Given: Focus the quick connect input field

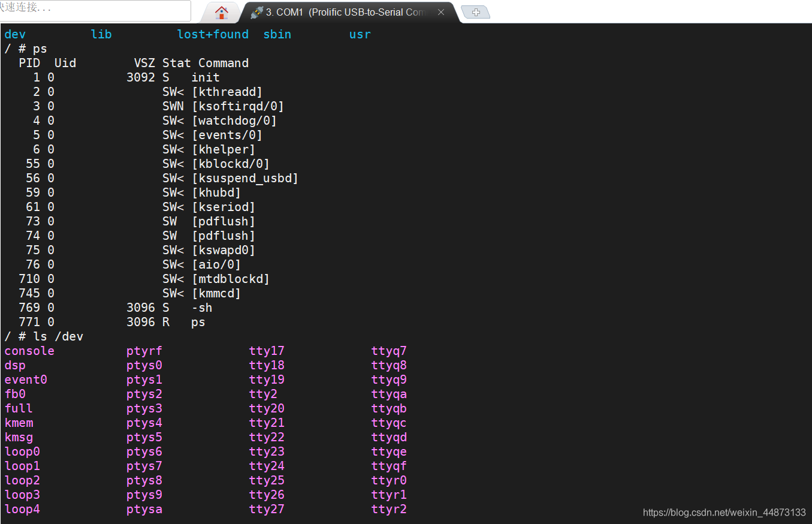Looking at the screenshot, I should tap(95, 10).
